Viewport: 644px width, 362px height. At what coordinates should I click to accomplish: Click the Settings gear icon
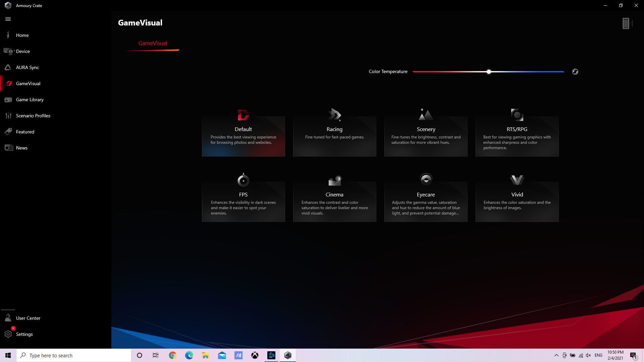(8, 334)
